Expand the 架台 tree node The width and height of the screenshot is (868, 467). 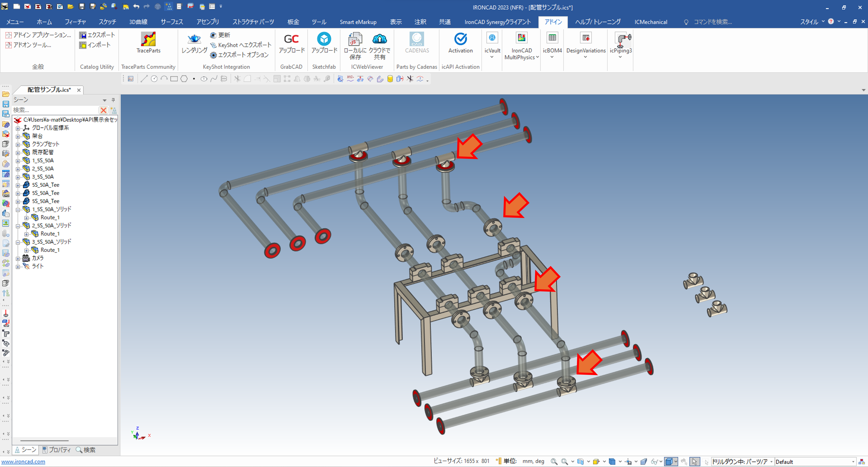click(18, 137)
